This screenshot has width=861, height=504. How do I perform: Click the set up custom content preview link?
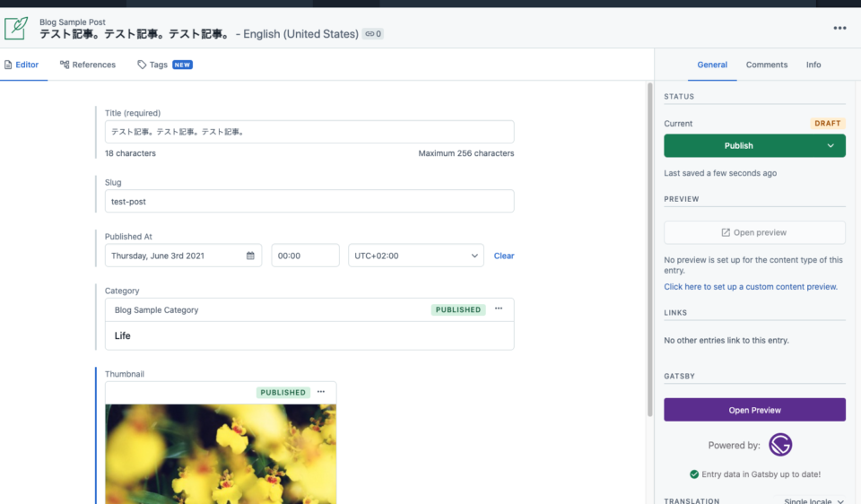pyautogui.click(x=751, y=287)
